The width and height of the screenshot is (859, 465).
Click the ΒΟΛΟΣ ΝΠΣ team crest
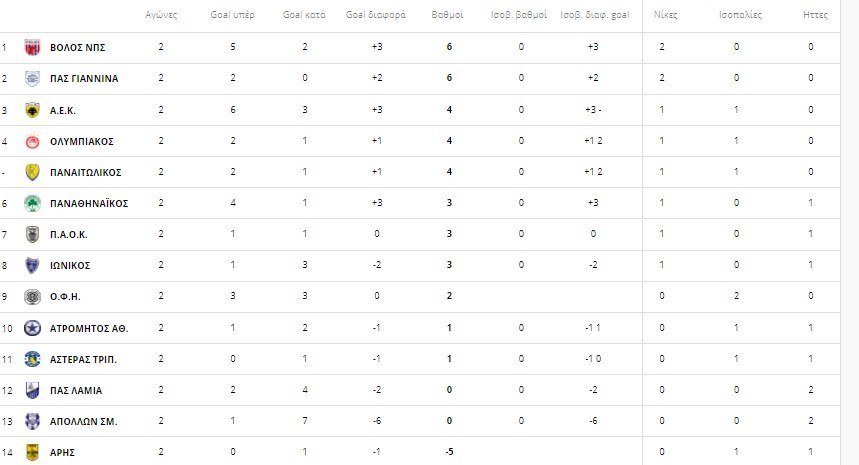pyautogui.click(x=31, y=47)
